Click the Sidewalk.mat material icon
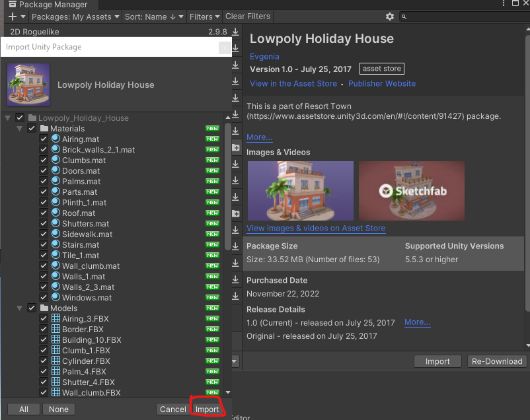The image size is (530, 420). pyautogui.click(x=56, y=234)
